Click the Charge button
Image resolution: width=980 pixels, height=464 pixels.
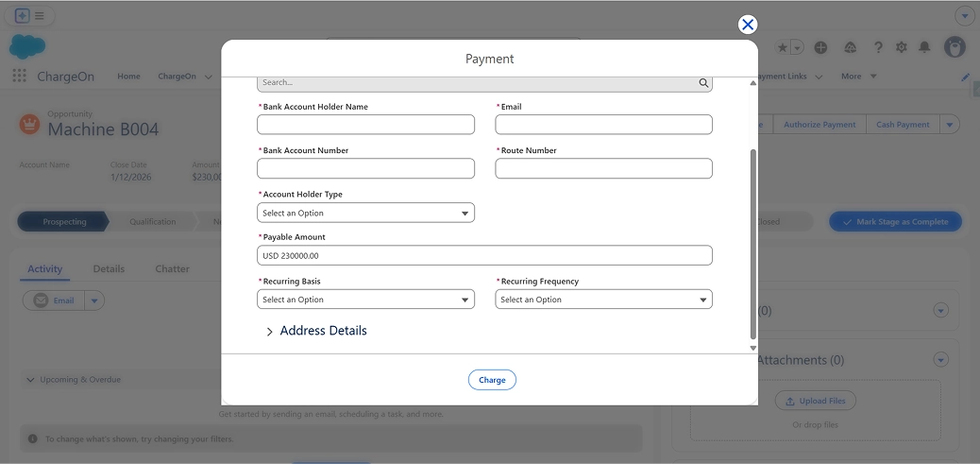pos(492,380)
